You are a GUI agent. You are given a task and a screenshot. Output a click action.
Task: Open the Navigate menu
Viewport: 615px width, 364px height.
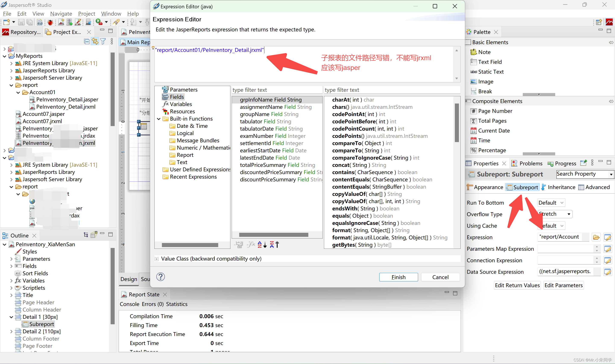point(61,14)
